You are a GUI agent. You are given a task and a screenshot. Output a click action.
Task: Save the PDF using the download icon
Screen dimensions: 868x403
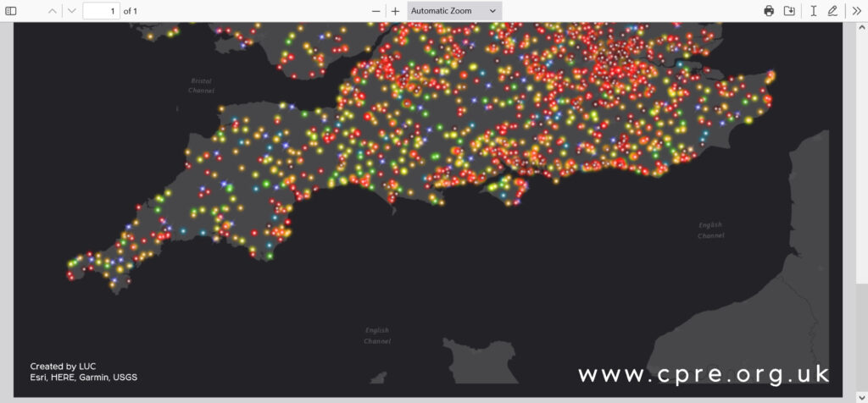click(789, 11)
